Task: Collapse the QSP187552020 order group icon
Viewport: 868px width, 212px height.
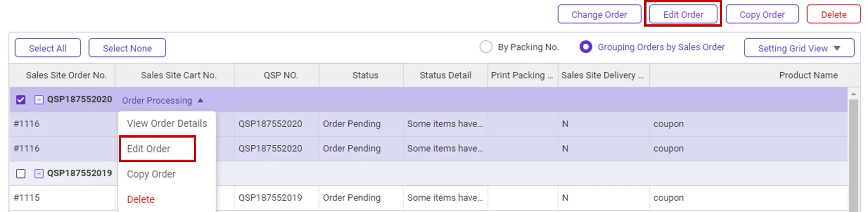Action: pyautogui.click(x=39, y=100)
